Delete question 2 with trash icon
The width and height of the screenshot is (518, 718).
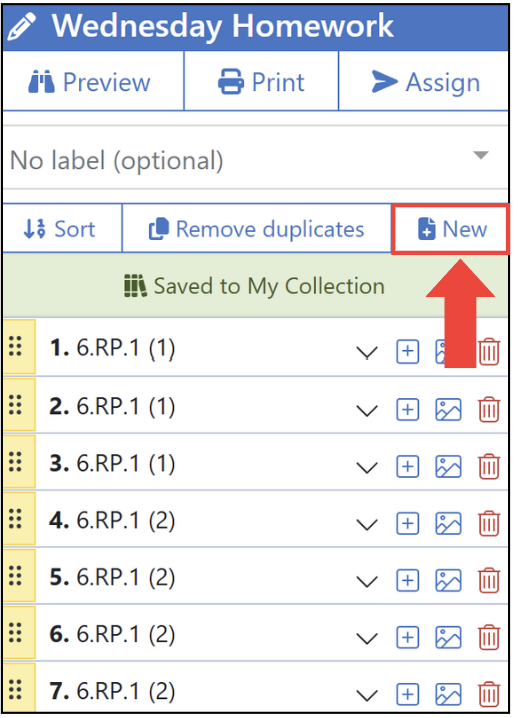point(489,409)
